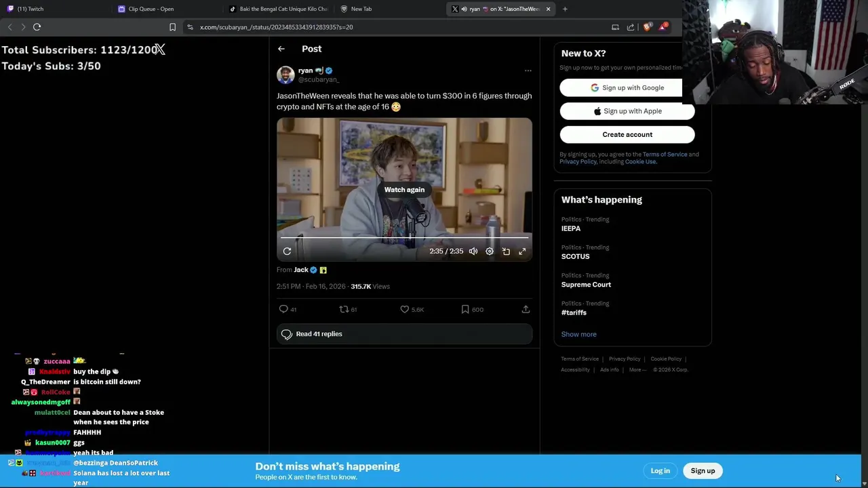Bookmark the post showing 600 bookmarks
868x488 pixels.
point(465,309)
